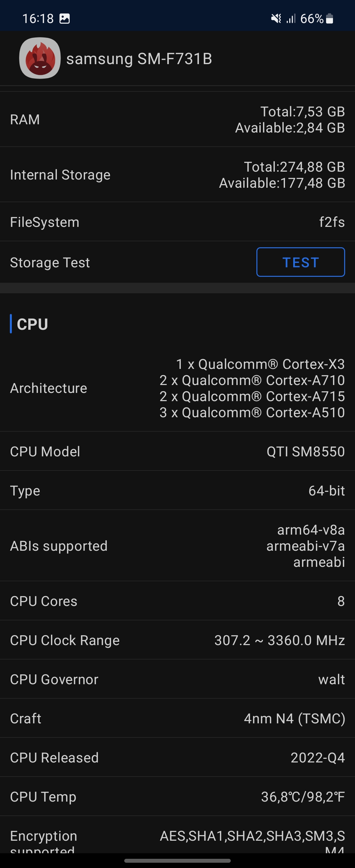Tap the CPU Model QTI SM8550 row

coord(177,451)
